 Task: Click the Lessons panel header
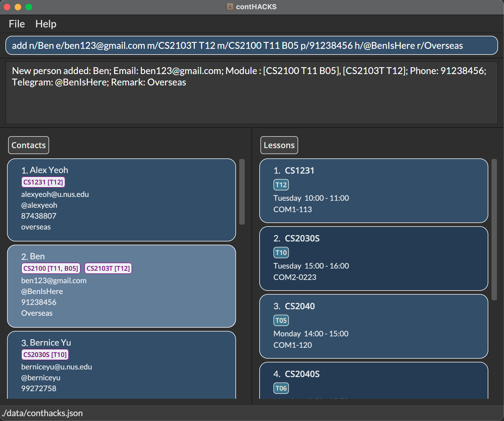click(x=279, y=145)
